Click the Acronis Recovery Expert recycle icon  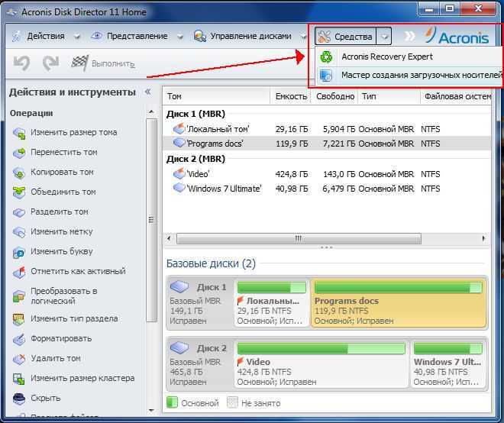click(x=326, y=57)
